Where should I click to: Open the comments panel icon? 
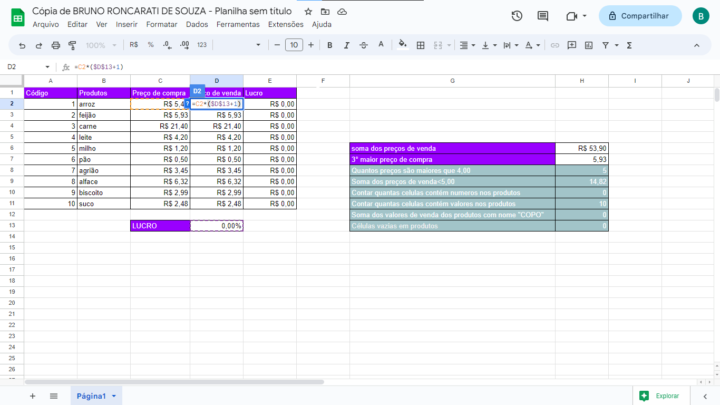coord(543,16)
